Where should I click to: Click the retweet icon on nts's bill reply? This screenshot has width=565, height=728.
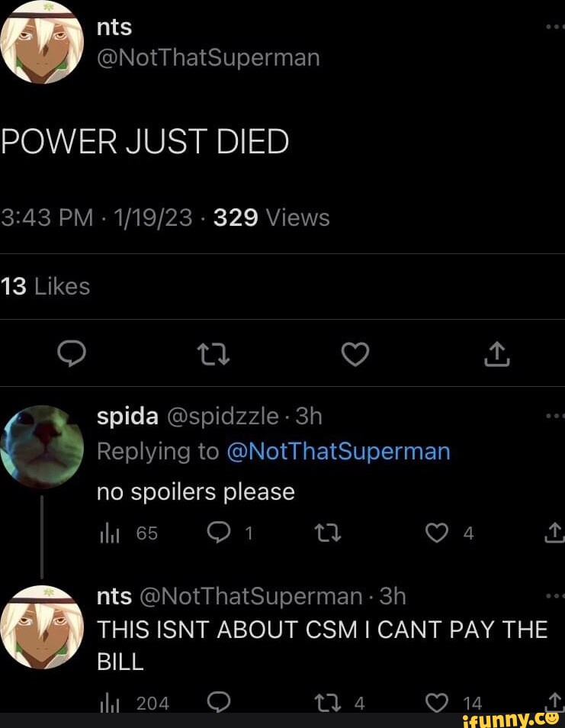328,702
